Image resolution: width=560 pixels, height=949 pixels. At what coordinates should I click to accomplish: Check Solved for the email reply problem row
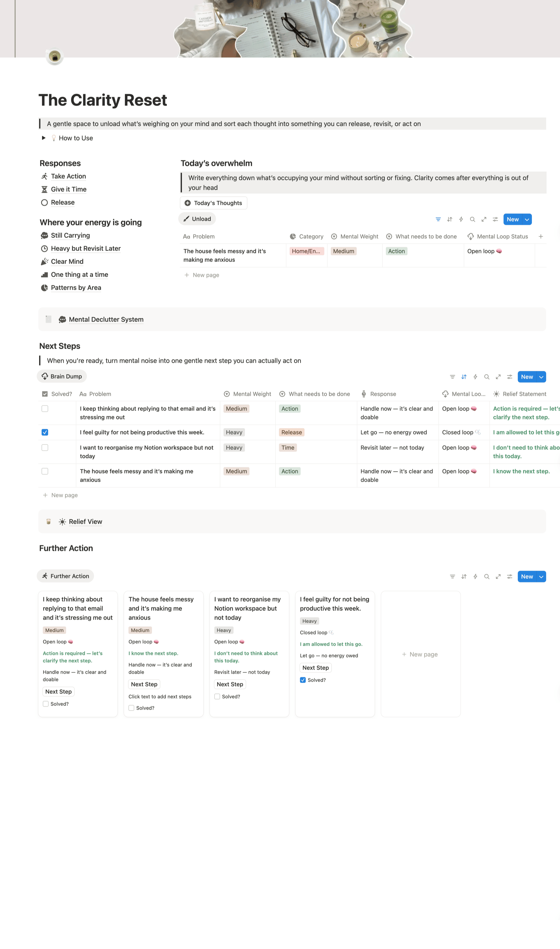point(45,409)
